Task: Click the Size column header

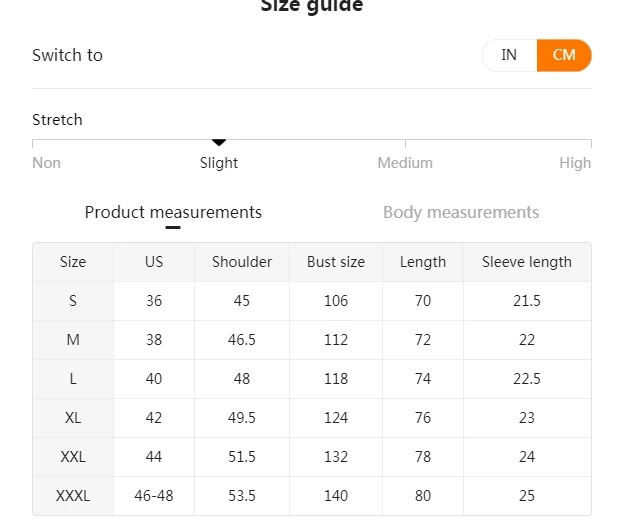Action: [x=73, y=262]
